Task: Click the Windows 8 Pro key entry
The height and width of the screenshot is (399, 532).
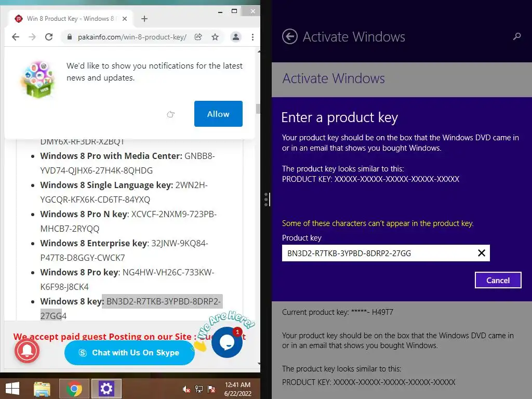Action: (x=127, y=279)
